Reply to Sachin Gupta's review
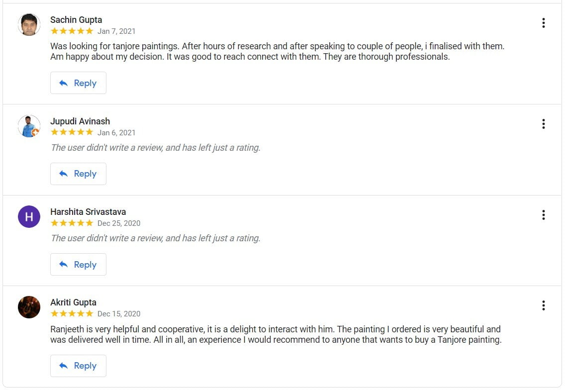The image size is (567, 392). click(x=78, y=83)
